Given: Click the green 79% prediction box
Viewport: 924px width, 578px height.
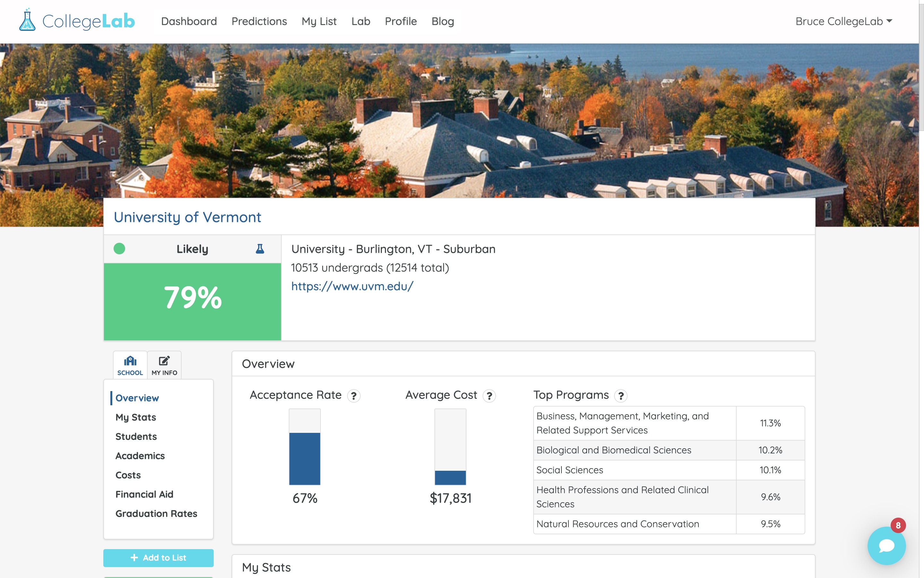Looking at the screenshot, I should 193,302.
